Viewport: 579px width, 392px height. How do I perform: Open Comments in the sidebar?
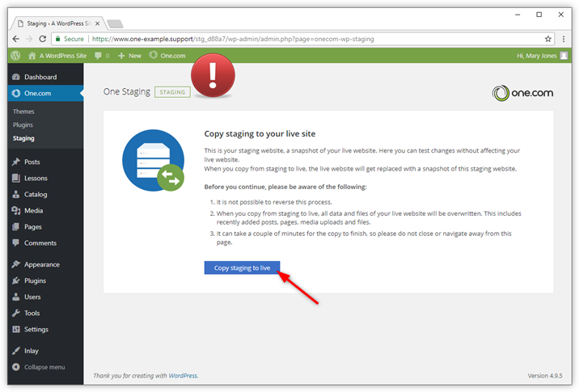click(45, 243)
